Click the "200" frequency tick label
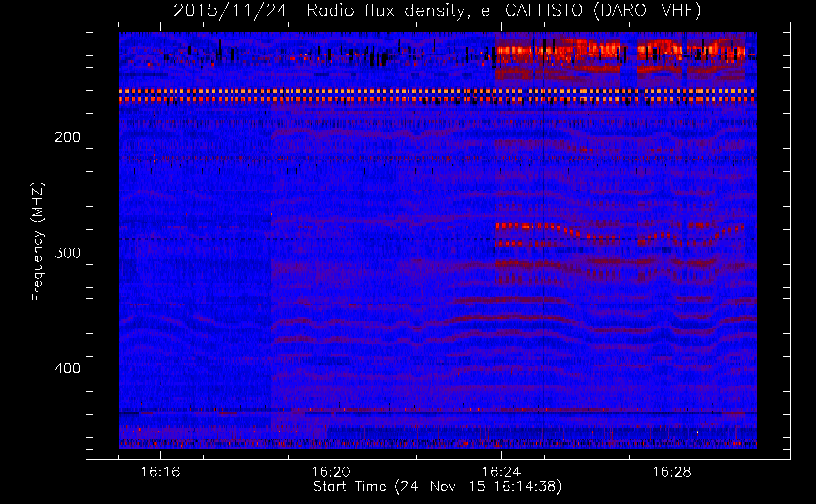This screenshot has height=504, width=816. click(x=68, y=137)
